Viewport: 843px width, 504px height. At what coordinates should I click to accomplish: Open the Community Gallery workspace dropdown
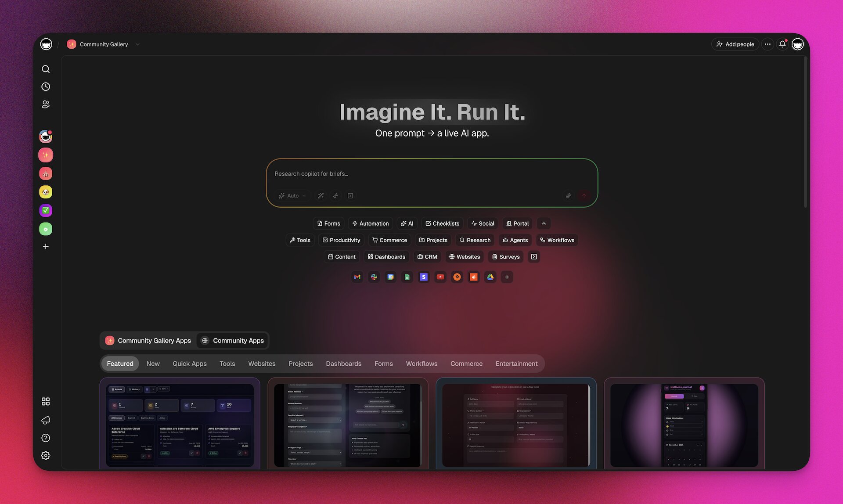click(137, 44)
